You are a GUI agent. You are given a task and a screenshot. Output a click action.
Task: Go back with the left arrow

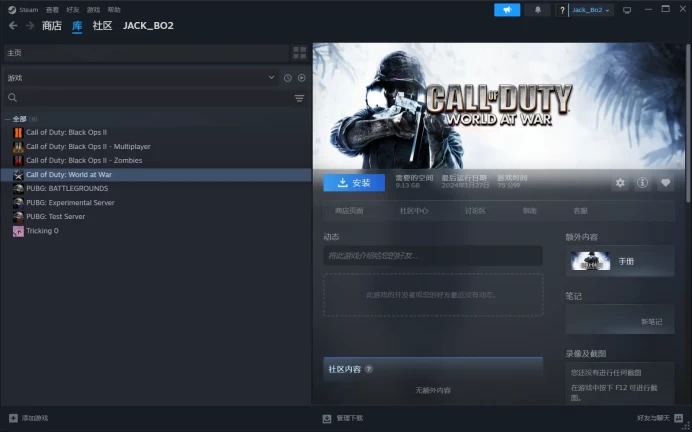[x=13, y=26]
